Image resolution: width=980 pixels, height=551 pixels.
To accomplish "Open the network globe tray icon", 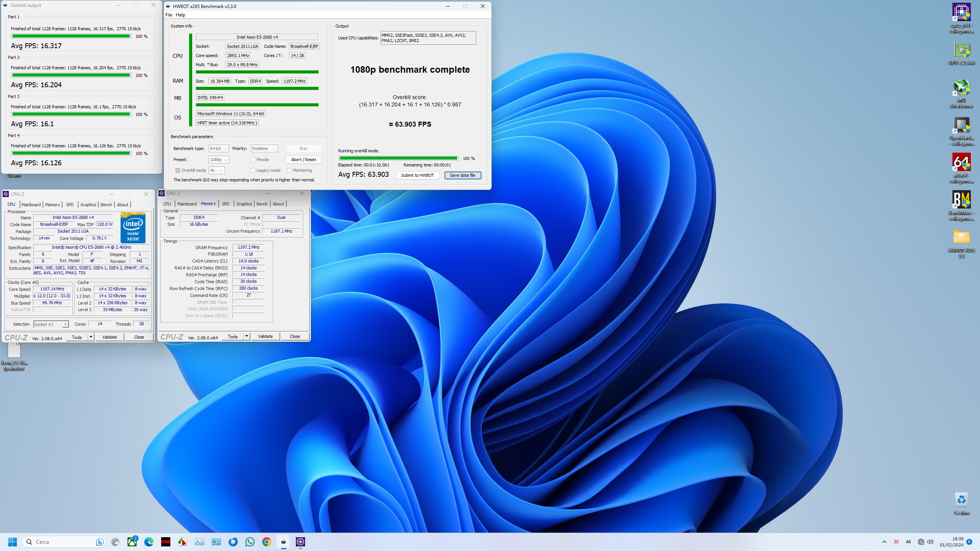I will [921, 542].
